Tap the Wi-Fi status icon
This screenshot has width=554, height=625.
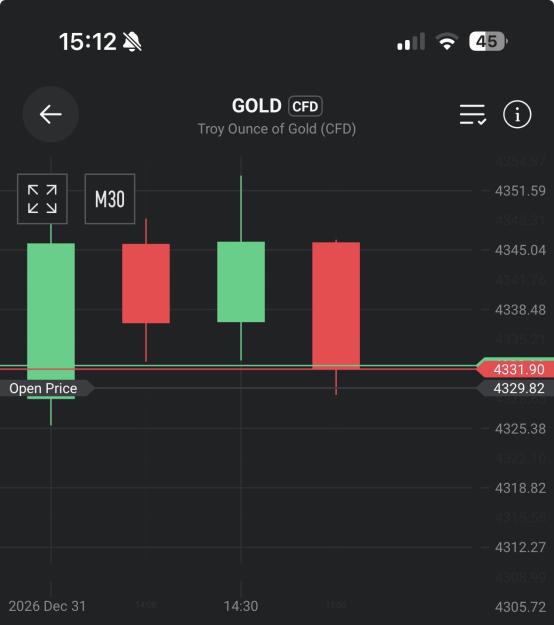click(x=447, y=41)
